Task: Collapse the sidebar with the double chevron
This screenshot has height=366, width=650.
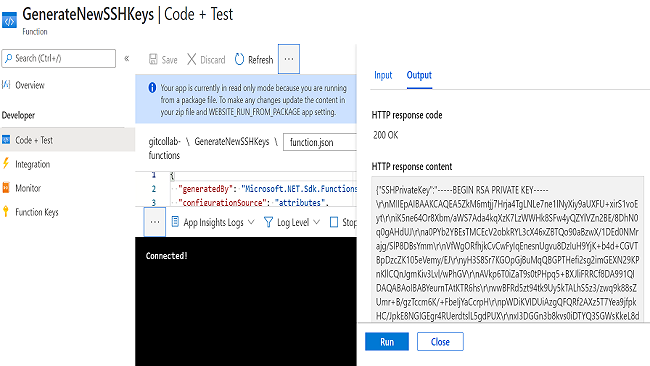Action: coord(127,58)
